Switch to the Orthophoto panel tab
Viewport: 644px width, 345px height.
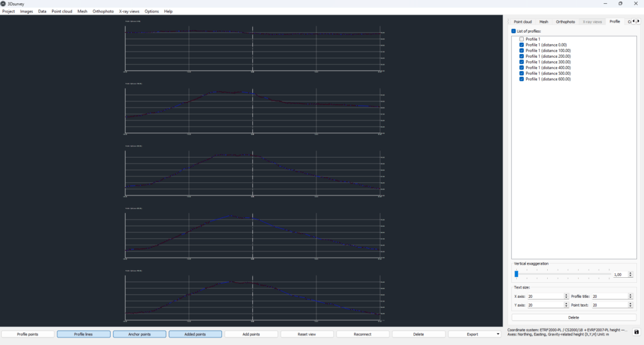(565, 22)
